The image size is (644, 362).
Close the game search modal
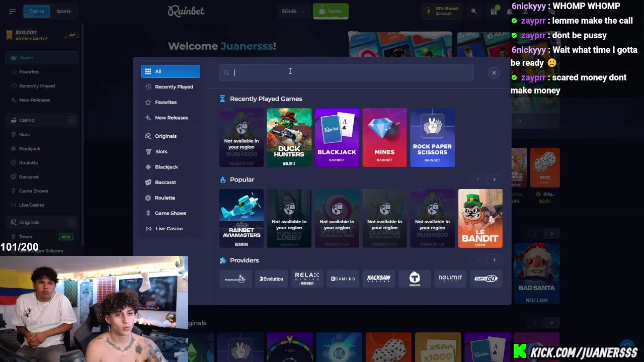494,73
